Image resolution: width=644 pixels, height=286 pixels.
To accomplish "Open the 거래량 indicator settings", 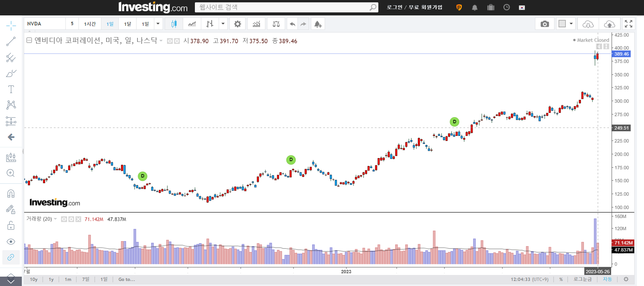I will click(71, 219).
